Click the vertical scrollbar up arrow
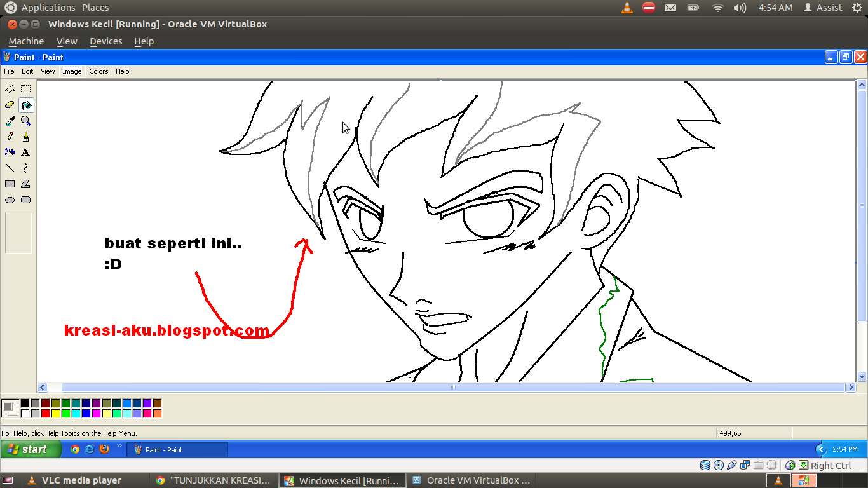 (x=862, y=85)
